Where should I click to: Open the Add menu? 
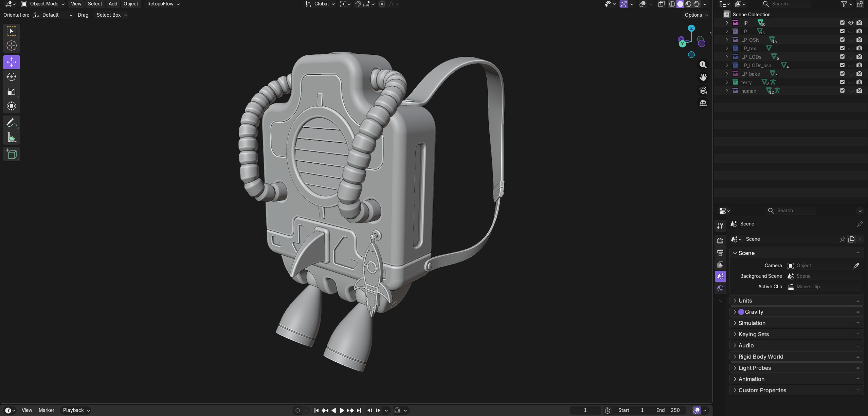tap(113, 4)
